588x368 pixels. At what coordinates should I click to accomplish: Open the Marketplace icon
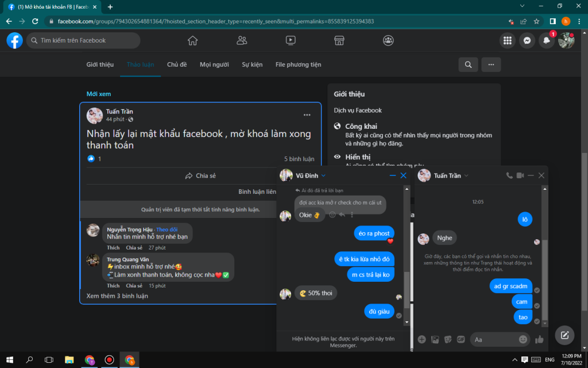339,40
